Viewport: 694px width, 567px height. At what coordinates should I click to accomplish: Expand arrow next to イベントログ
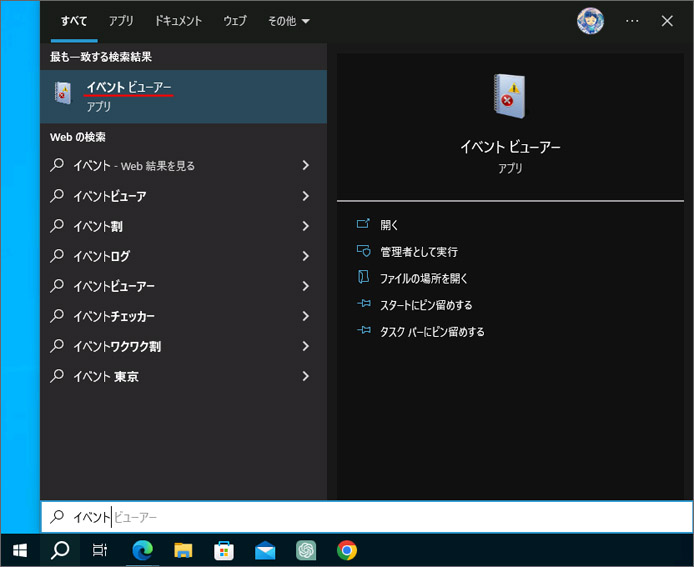(x=306, y=256)
